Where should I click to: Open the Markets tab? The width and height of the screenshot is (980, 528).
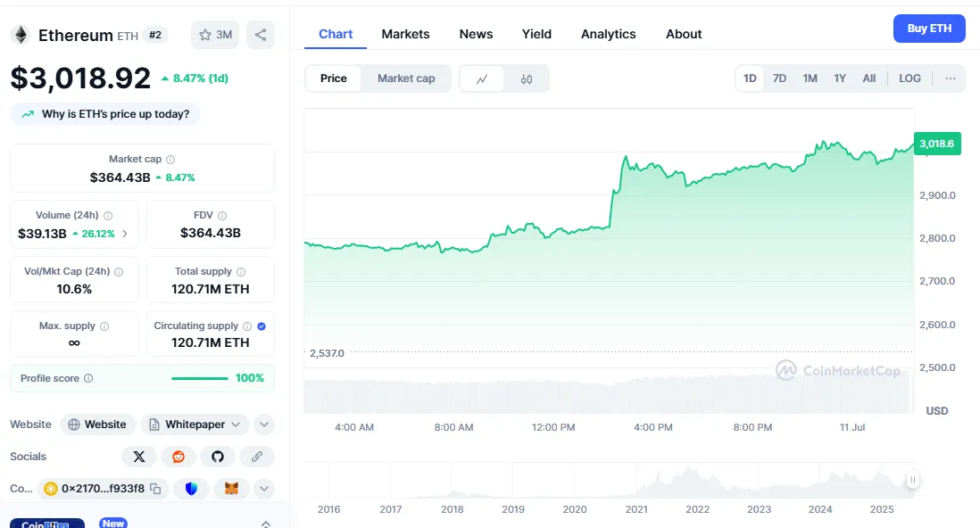click(405, 34)
